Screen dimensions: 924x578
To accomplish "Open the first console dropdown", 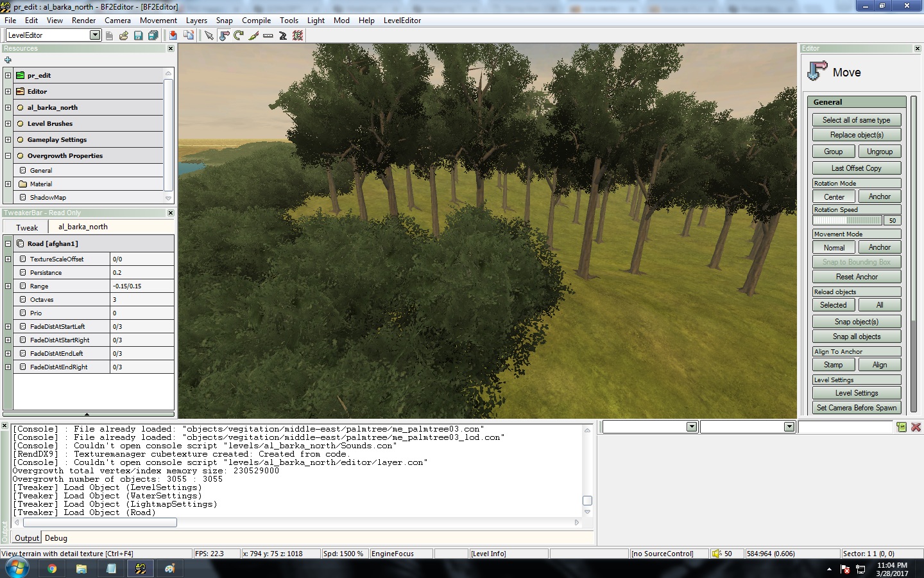I will pyautogui.click(x=692, y=426).
